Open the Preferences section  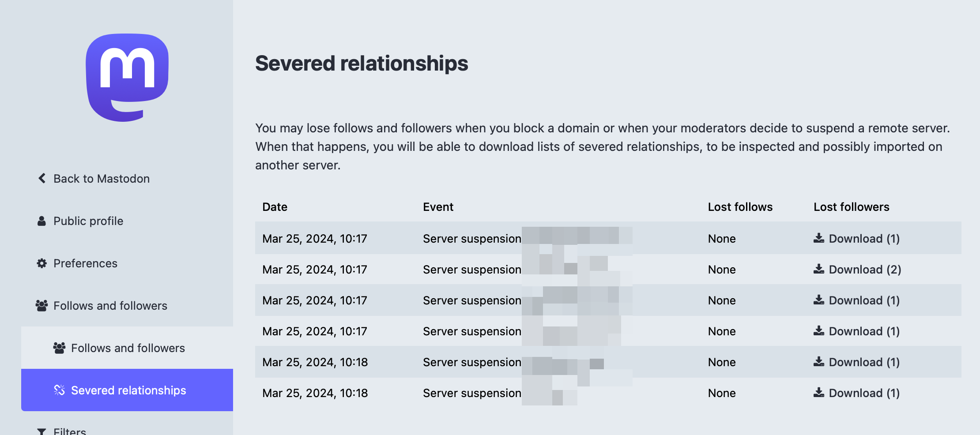click(x=85, y=263)
